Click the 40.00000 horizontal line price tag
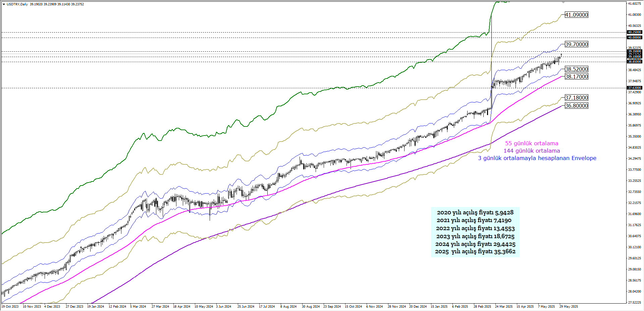Viewport: 644px width, 311px height. click(x=634, y=38)
